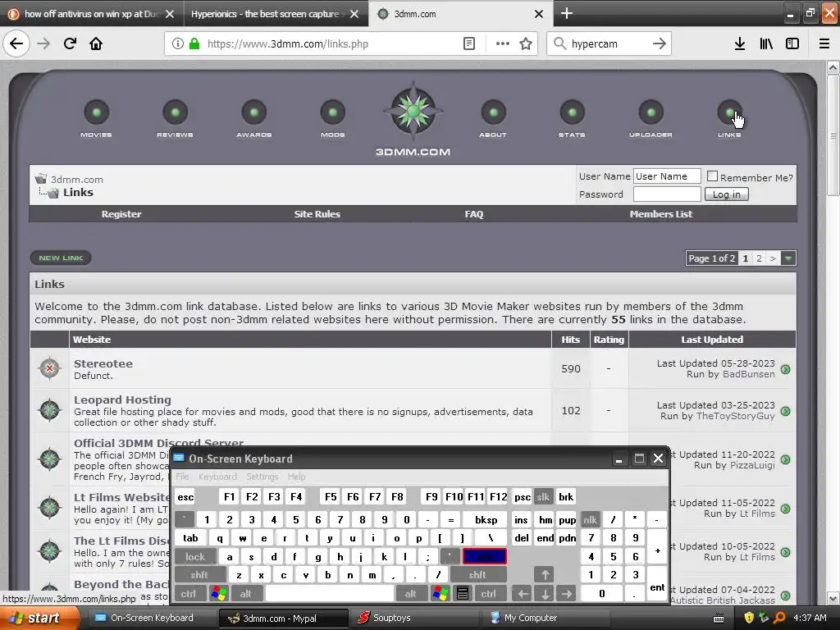Screen dimensions: 840x630
Task: Open a new browser tab
Action: click(x=566, y=13)
